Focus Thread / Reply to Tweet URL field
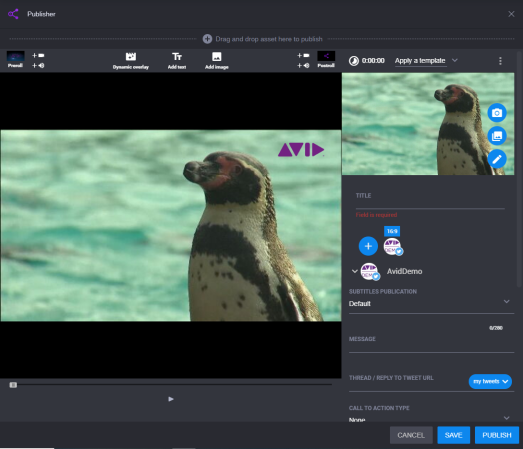The image size is (523, 449). point(407,381)
